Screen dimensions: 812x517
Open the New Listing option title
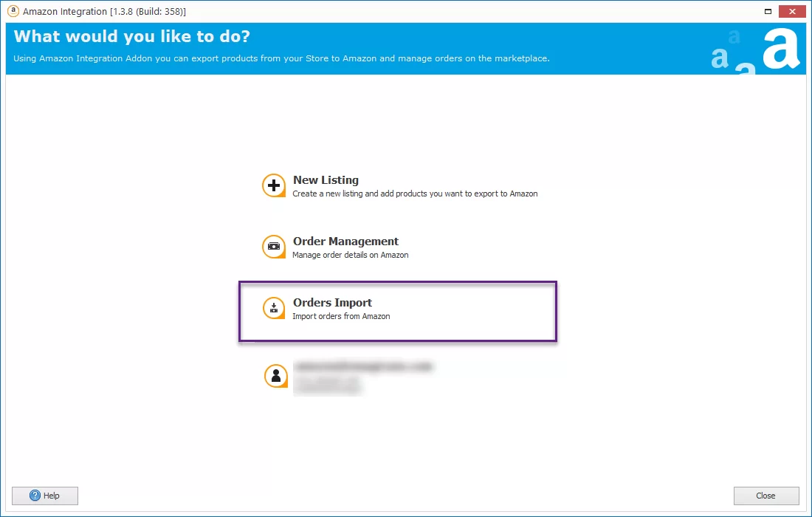pyautogui.click(x=326, y=179)
